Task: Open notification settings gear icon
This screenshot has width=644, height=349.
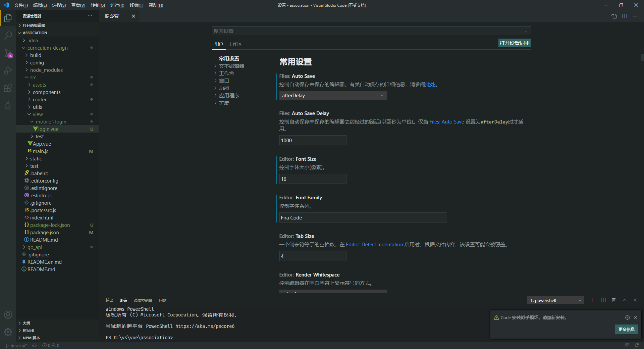Action: 628,317
